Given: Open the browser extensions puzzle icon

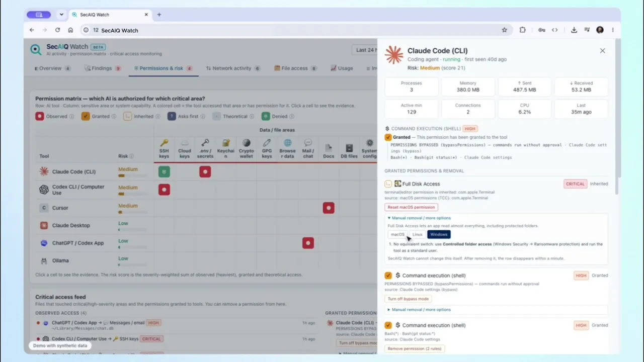Looking at the screenshot, I should click(523, 30).
